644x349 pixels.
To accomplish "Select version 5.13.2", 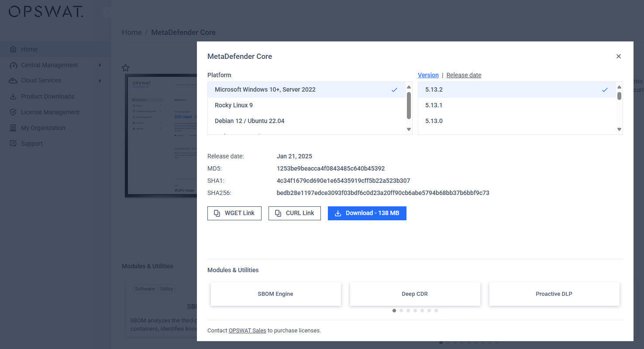I will (x=517, y=90).
